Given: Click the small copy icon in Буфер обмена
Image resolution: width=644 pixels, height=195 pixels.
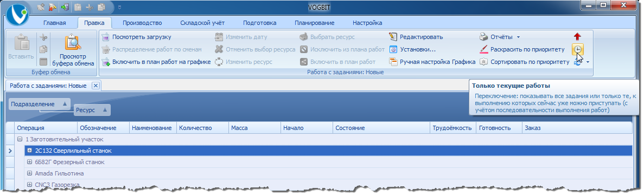Looking at the screenshot, I should tap(43, 50).
